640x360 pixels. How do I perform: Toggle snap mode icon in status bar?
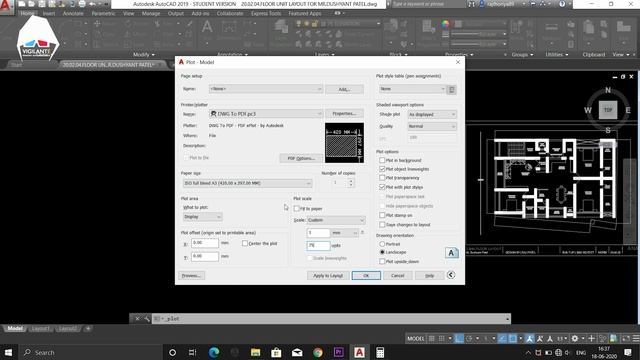pos(442,338)
